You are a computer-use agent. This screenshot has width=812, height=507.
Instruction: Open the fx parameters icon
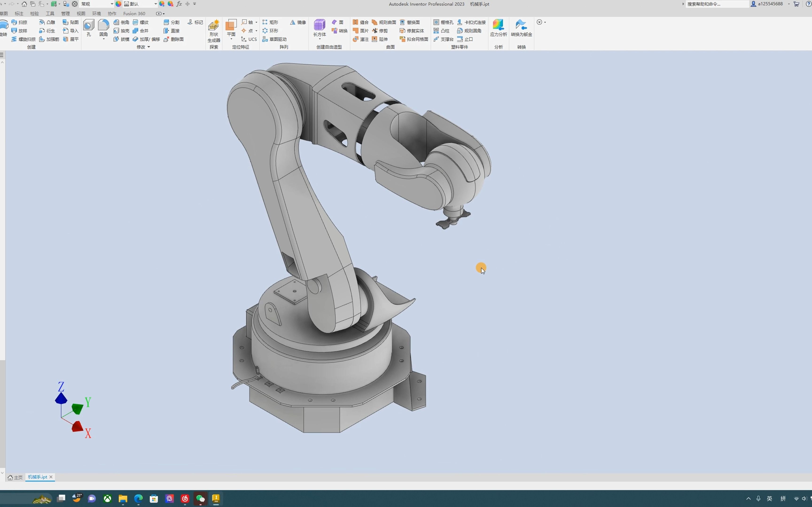pyautogui.click(x=179, y=4)
